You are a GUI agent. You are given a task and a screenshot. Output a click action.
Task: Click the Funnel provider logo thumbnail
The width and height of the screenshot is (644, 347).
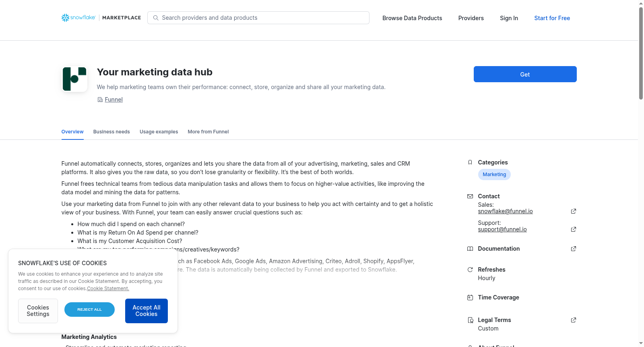[x=74, y=79]
